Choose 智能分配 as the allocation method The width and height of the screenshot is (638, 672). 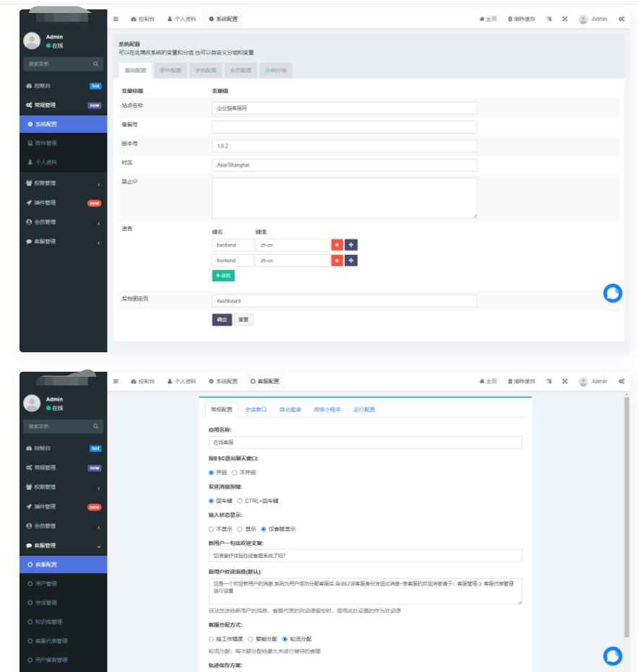pyautogui.click(x=250, y=639)
